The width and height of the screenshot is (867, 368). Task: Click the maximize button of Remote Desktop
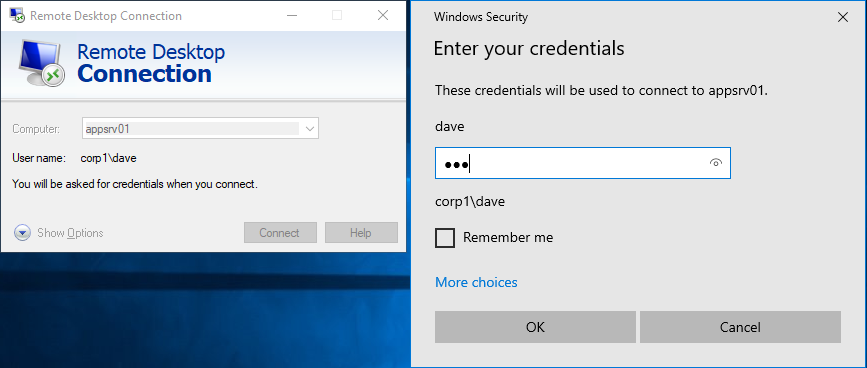pos(337,15)
